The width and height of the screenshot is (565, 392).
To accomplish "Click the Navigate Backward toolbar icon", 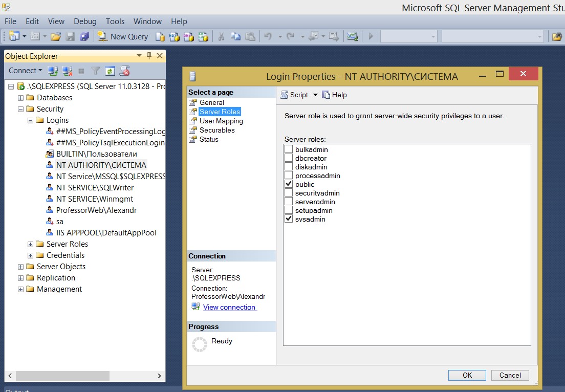I will [x=313, y=36].
